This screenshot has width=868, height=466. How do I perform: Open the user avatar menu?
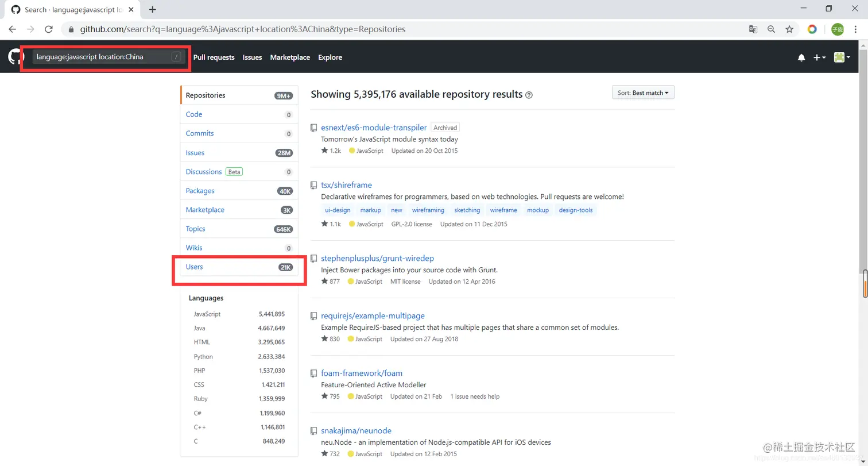(842, 57)
